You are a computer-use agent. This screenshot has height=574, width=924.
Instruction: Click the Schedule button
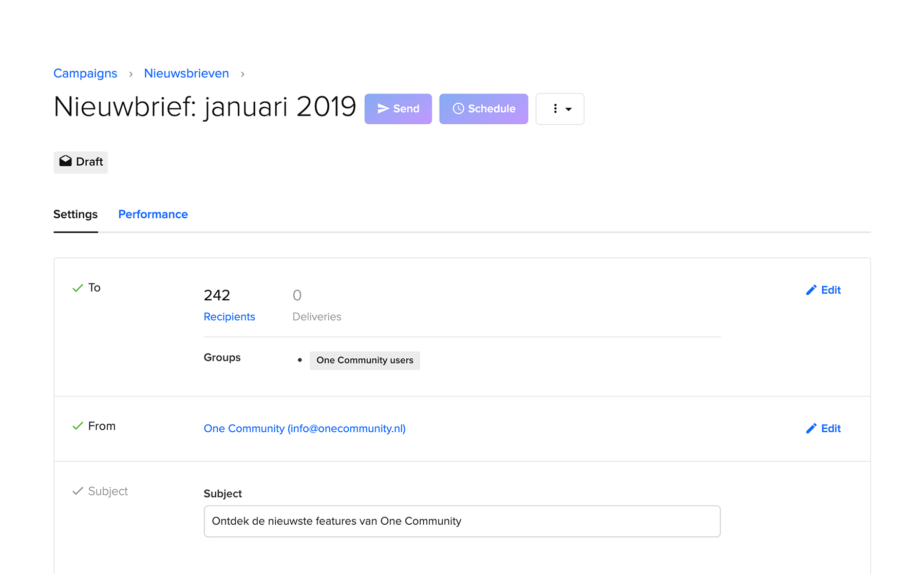[x=483, y=109]
